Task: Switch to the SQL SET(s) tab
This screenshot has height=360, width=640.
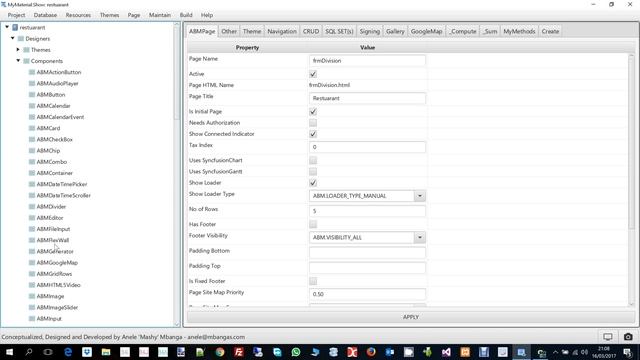Action: click(x=339, y=31)
